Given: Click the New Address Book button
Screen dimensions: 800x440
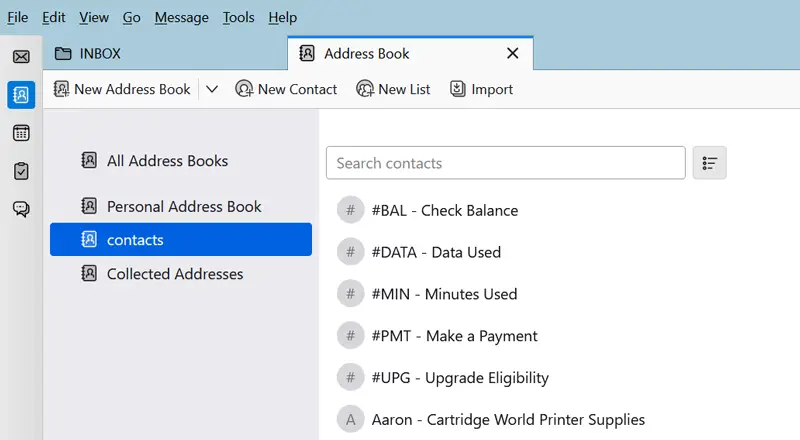Looking at the screenshot, I should 122,89.
